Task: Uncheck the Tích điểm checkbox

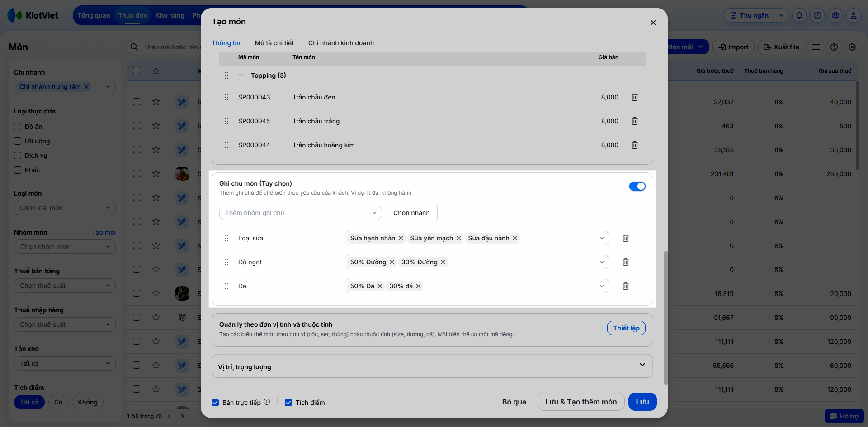Action: click(288, 403)
